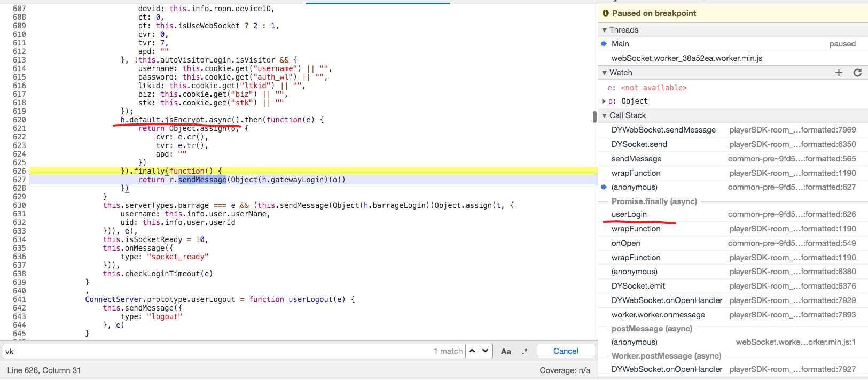
Task: Select the Main thread entry
Action: point(620,44)
